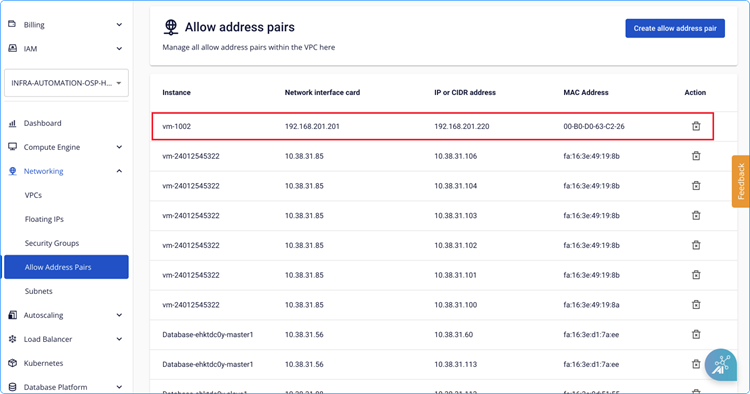
Task: Click the Database Platform icon
Action: click(x=12, y=387)
